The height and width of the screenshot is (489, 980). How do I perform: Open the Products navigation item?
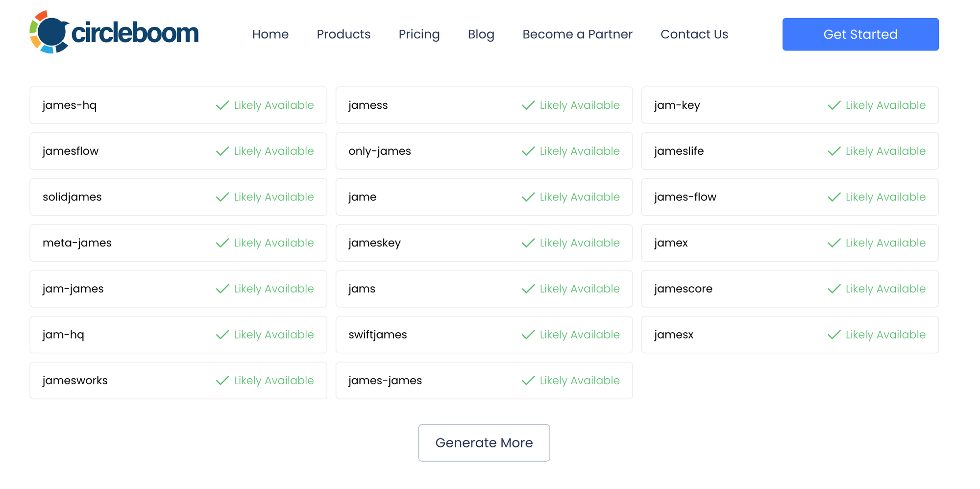[343, 34]
